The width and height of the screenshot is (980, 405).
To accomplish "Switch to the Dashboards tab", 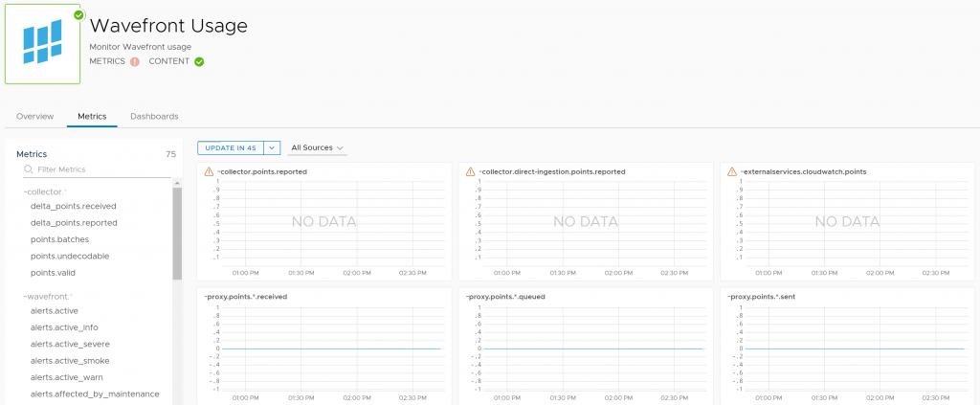I will pos(154,116).
